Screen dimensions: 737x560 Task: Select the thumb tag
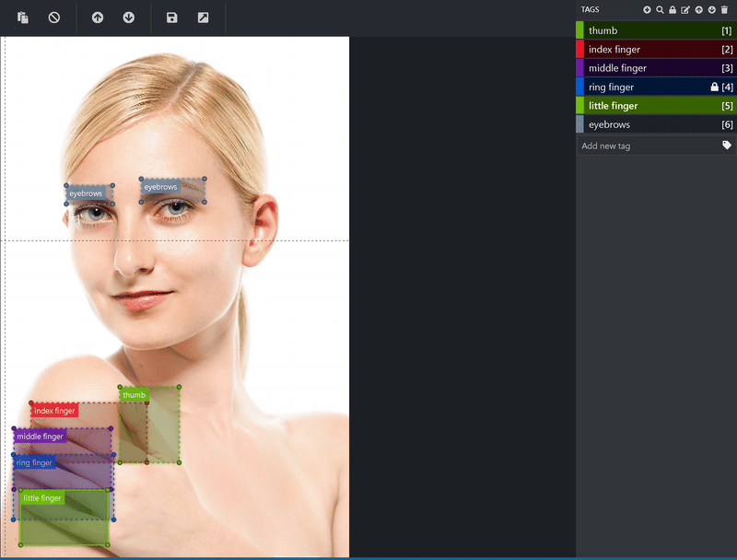(x=656, y=30)
